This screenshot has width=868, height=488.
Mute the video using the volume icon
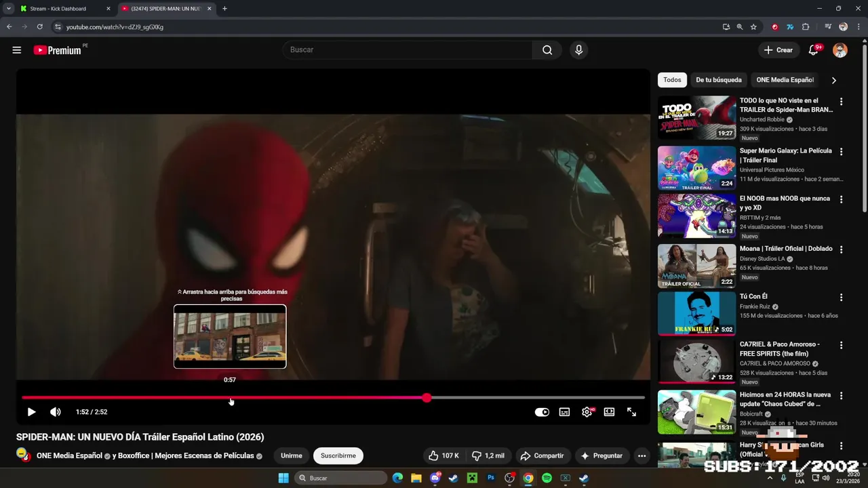(56, 412)
